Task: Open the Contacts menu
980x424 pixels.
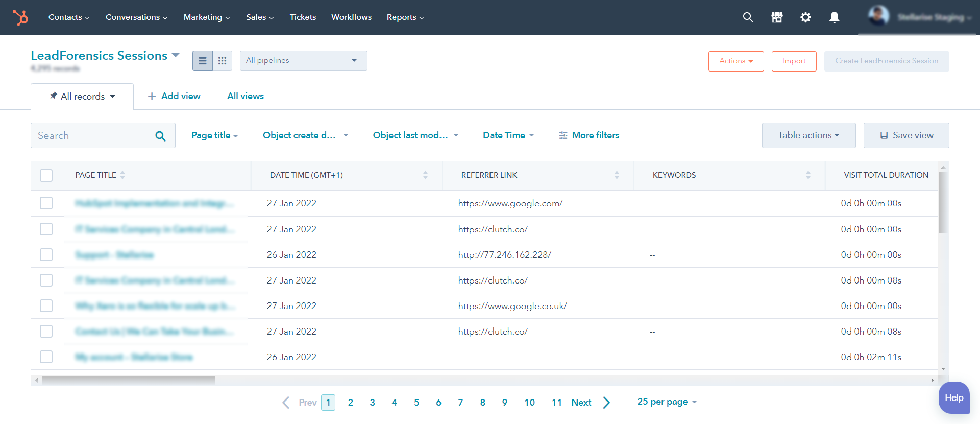Action: tap(69, 17)
